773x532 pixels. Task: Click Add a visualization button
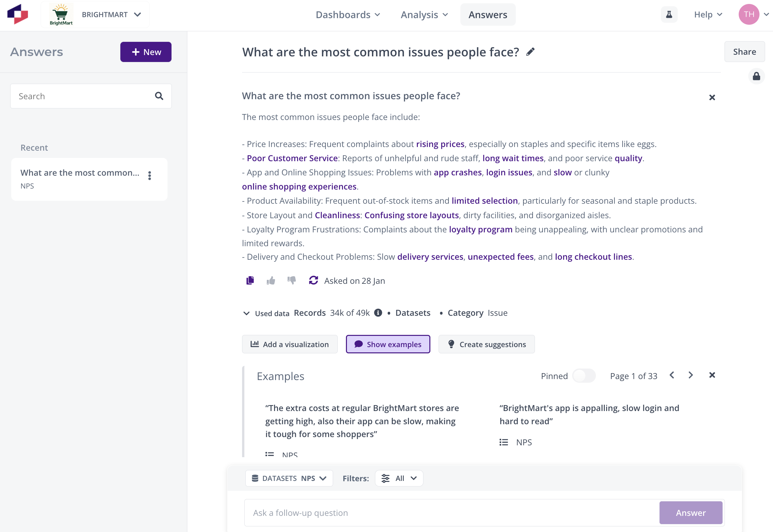[290, 344]
